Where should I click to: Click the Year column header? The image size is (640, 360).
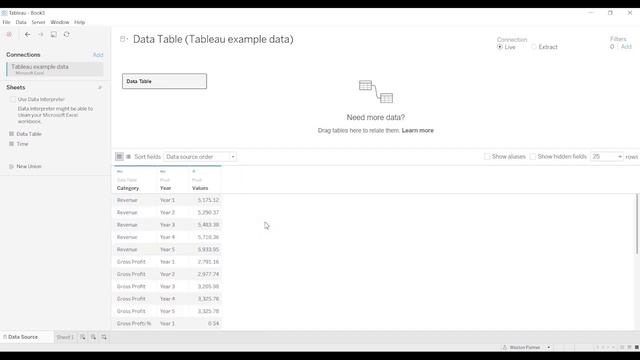(165, 188)
